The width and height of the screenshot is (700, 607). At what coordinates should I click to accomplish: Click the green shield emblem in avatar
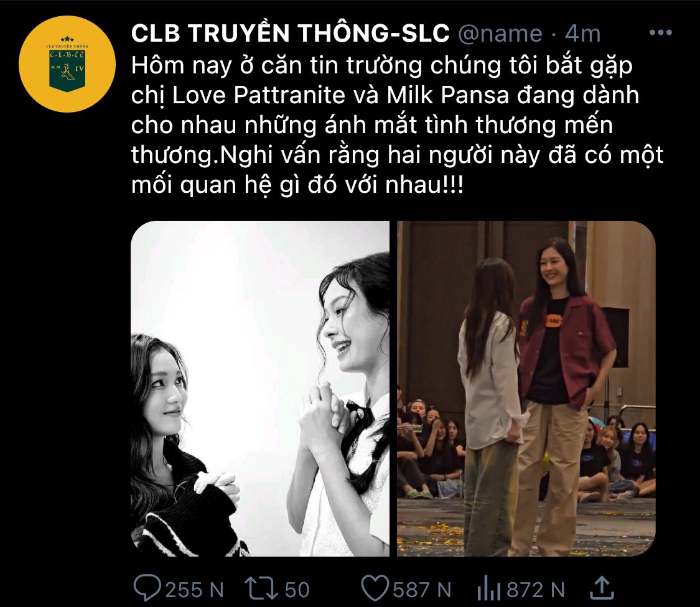click(x=67, y=68)
